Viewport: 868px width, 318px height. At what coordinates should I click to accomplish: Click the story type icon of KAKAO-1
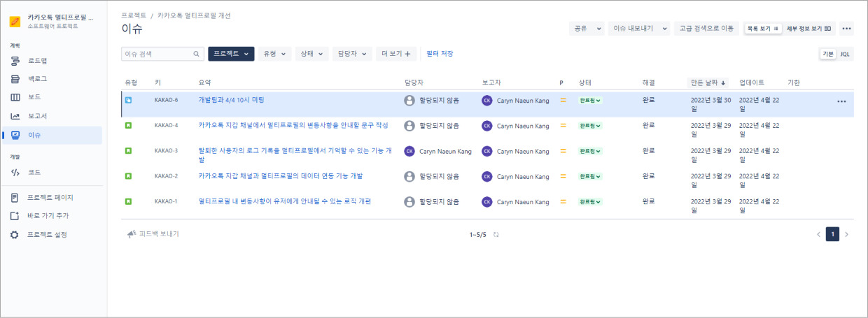128,201
